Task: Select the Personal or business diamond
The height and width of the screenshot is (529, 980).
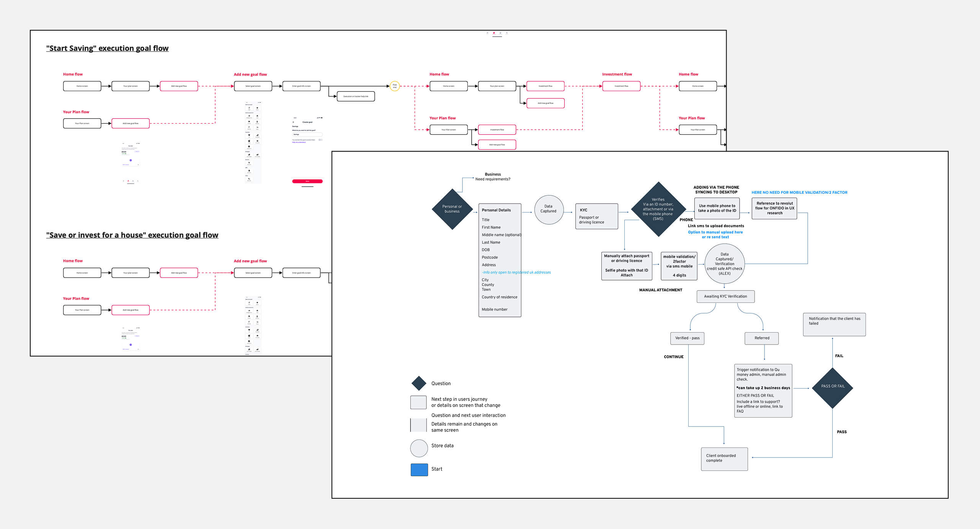Action: click(x=452, y=209)
